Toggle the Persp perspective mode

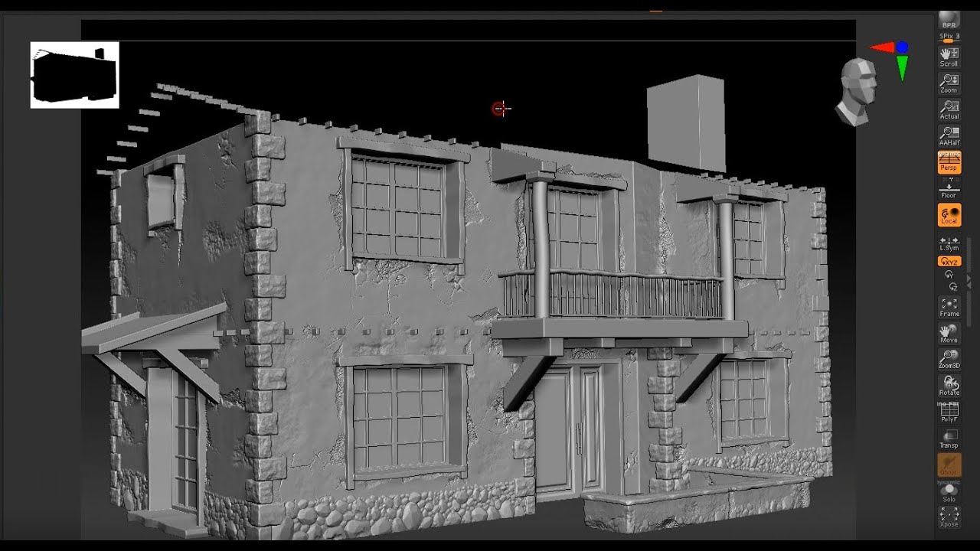[x=949, y=162]
